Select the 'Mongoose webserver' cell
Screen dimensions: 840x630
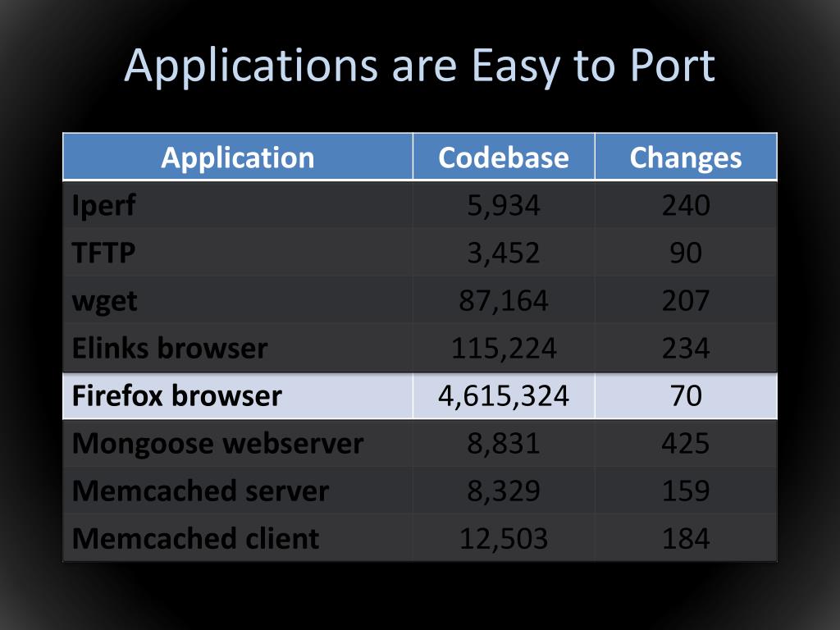(x=238, y=443)
